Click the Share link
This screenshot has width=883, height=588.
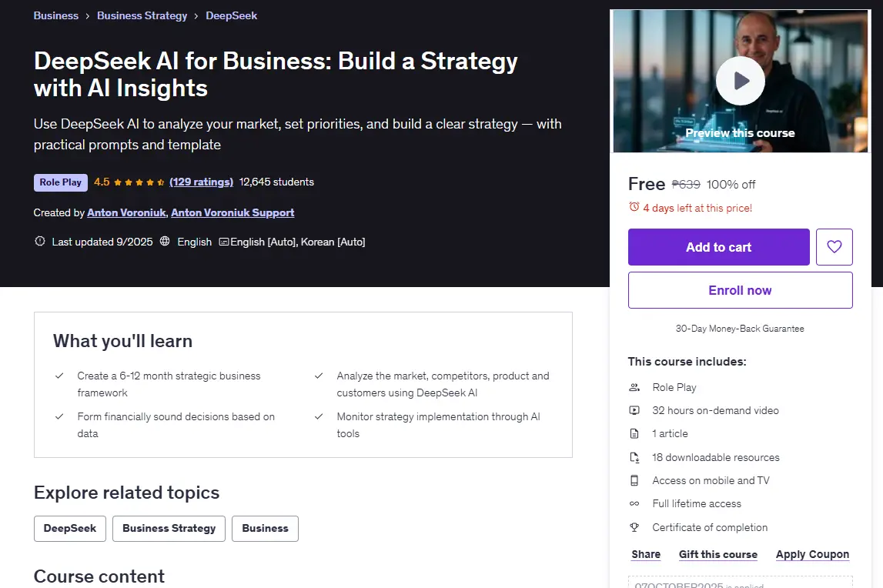click(646, 554)
